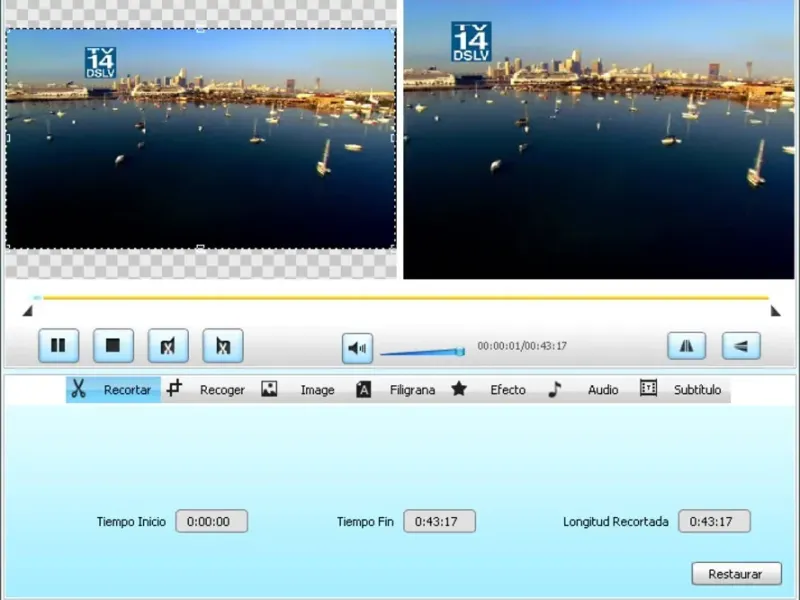Stop the video playback

coord(113,346)
